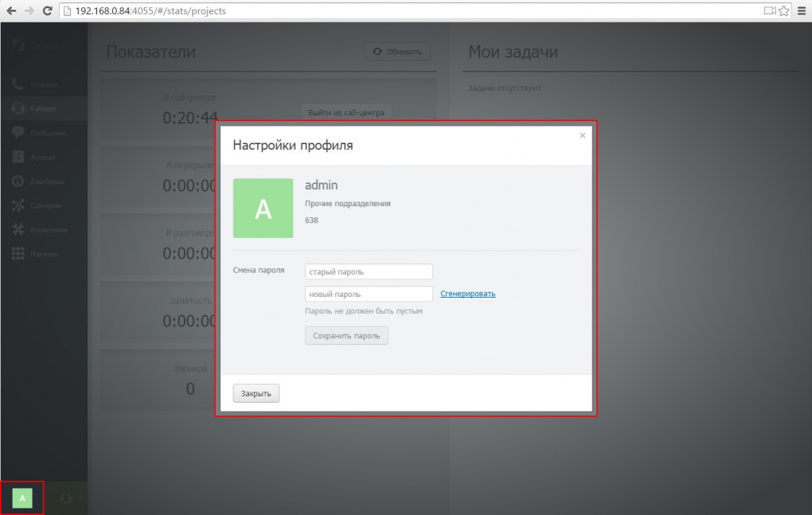Open the green user avatar in bottom-left corner

click(x=22, y=498)
